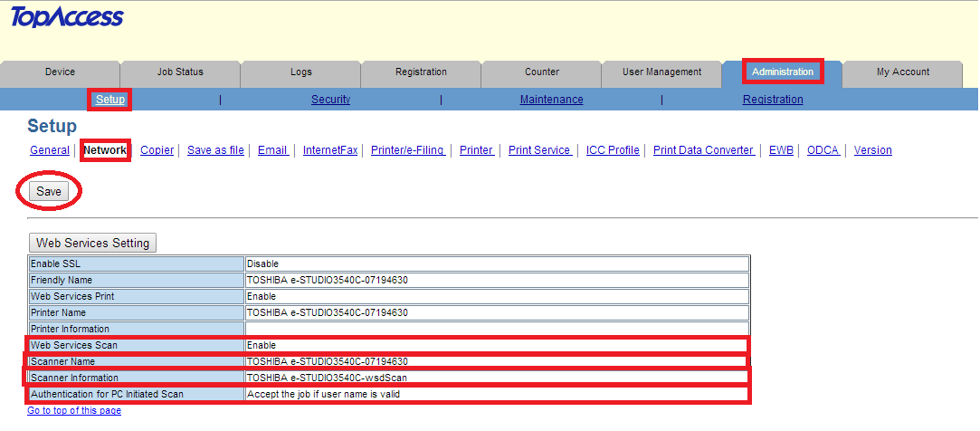This screenshot has height=431, width=980.
Task: Click the Print Data Converter link
Action: (703, 150)
